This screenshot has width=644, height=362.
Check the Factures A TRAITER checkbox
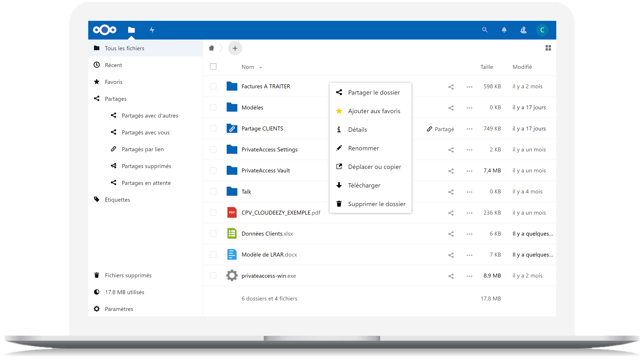[213, 86]
